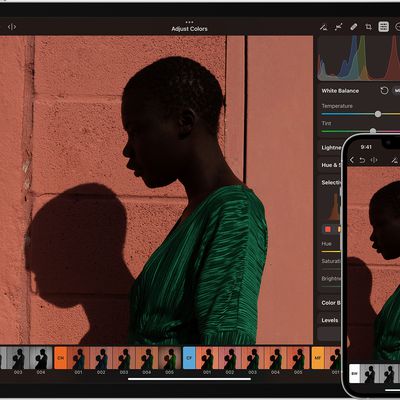Expand the Color Balance section

coord(331,303)
